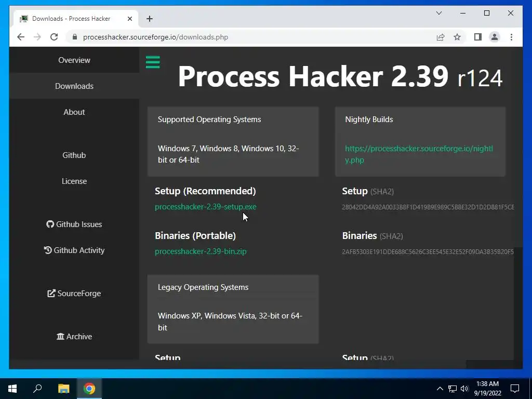This screenshot has height=399, width=532.
Task: Click the Process Hacker 2.39 heading
Action: [340, 77]
